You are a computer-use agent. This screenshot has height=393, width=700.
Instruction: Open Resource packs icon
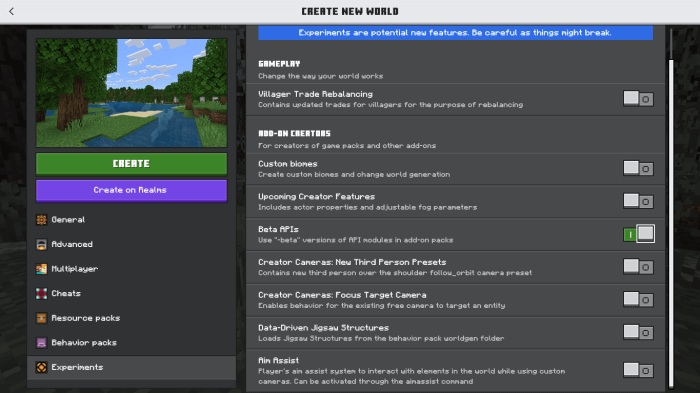coord(42,318)
